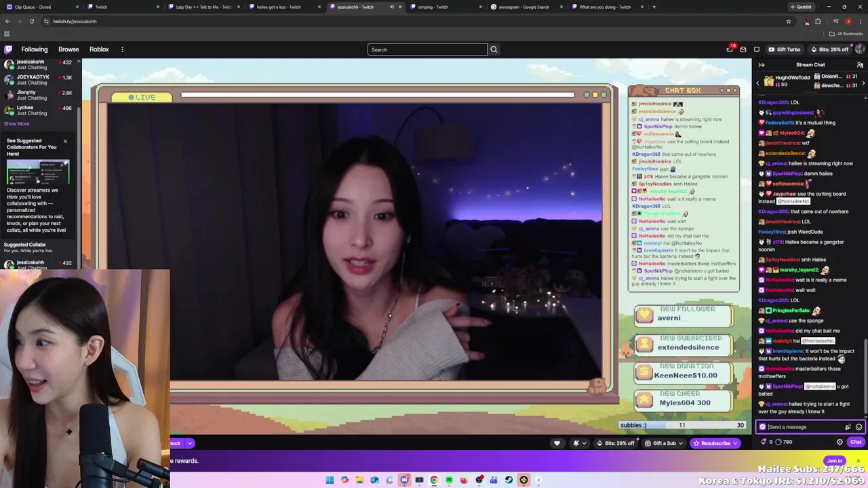Open File Explorer from the taskbar
Image resolution: width=868 pixels, height=488 pixels.
click(359, 480)
